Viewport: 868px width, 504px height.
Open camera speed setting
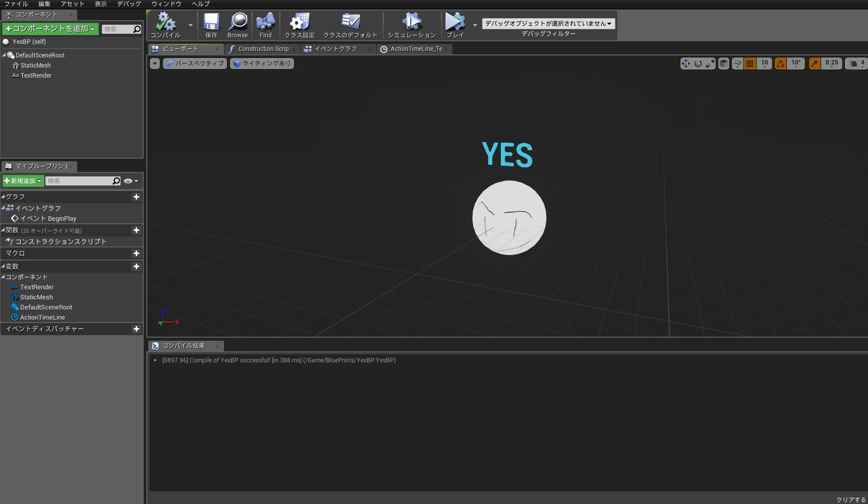pyautogui.click(x=856, y=64)
